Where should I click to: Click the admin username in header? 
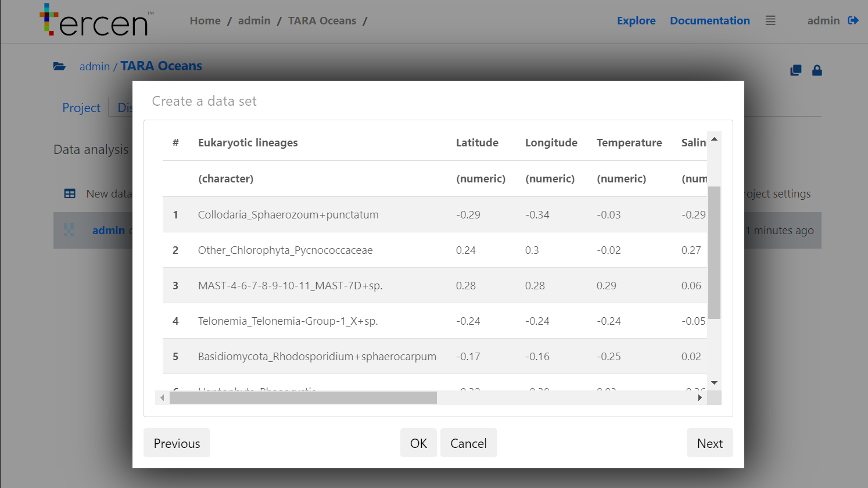pyautogui.click(x=823, y=21)
